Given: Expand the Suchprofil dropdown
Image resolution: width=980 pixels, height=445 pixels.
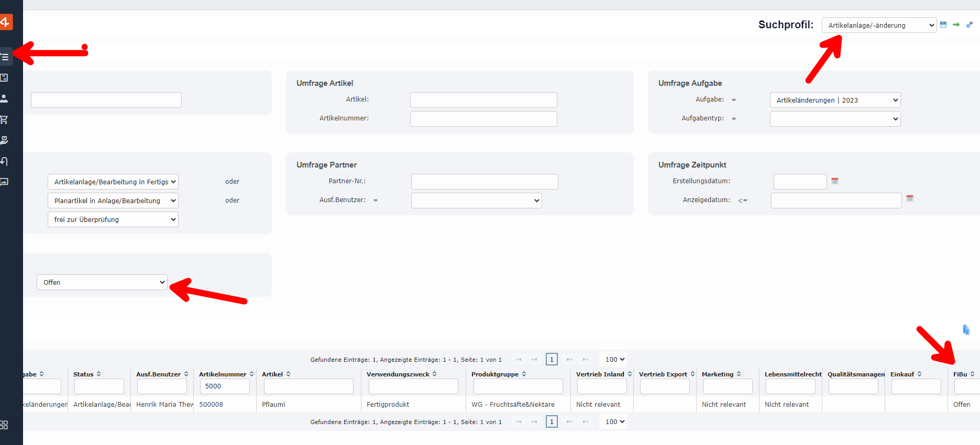Looking at the screenshot, I should [879, 25].
